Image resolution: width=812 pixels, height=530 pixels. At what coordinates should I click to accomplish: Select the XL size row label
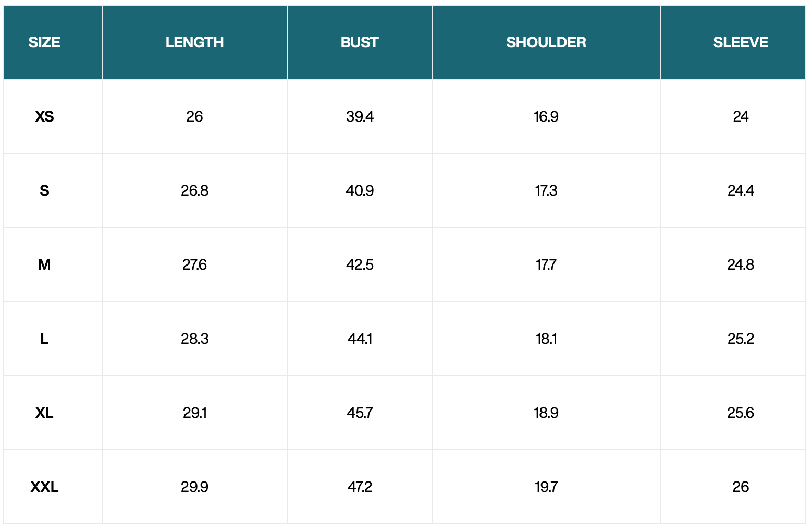[x=44, y=413]
